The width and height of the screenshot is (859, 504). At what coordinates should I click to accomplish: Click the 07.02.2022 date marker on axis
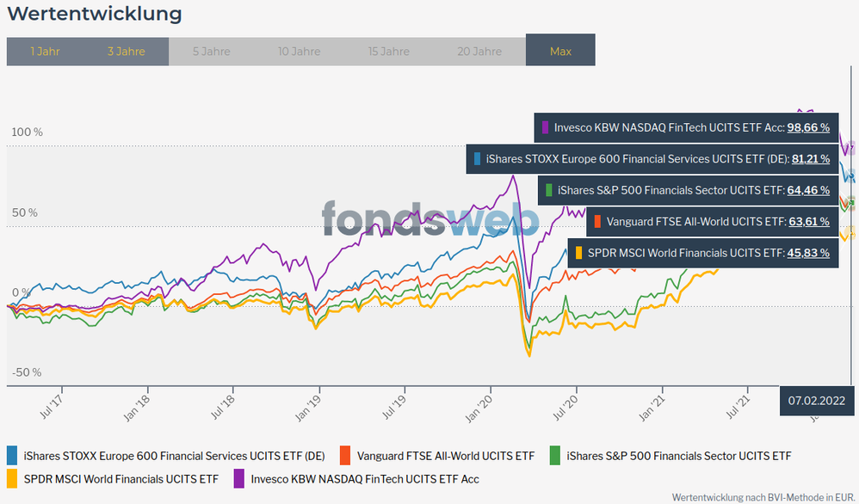[818, 400]
